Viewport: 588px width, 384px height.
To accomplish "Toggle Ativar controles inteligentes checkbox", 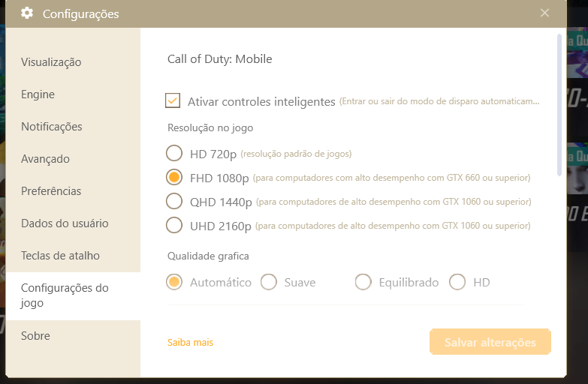I will (x=173, y=100).
